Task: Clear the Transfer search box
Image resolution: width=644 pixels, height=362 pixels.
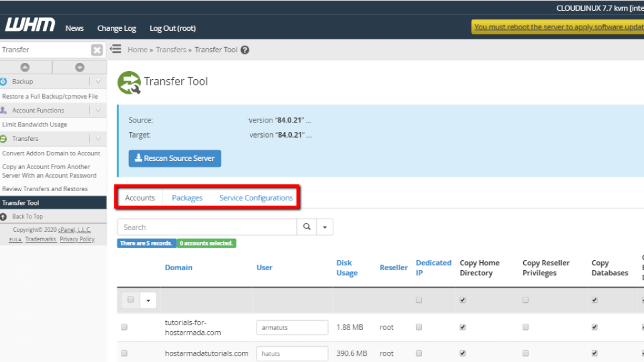Action: click(97, 50)
